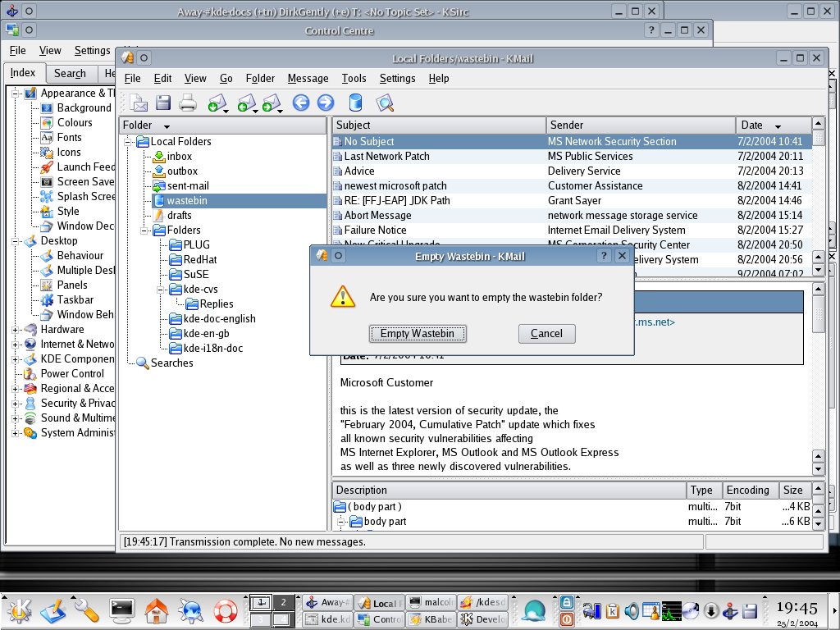Click message preview scrollbar down arrow

[x=818, y=469]
